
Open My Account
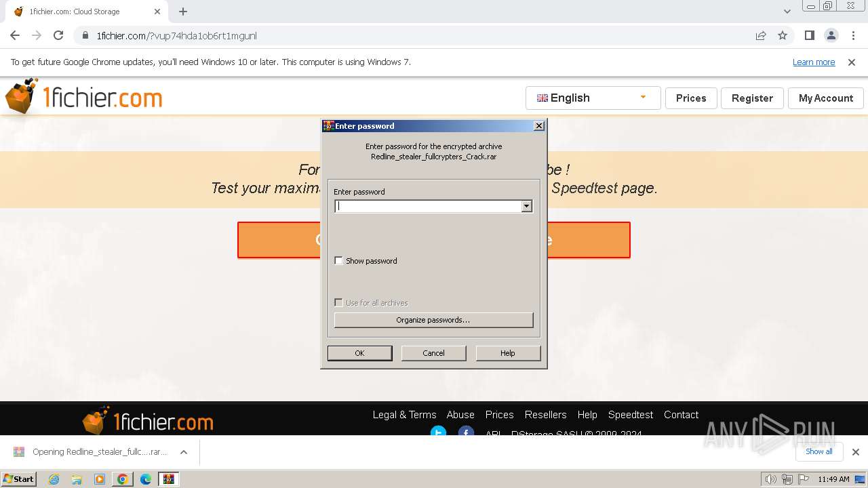coord(825,98)
